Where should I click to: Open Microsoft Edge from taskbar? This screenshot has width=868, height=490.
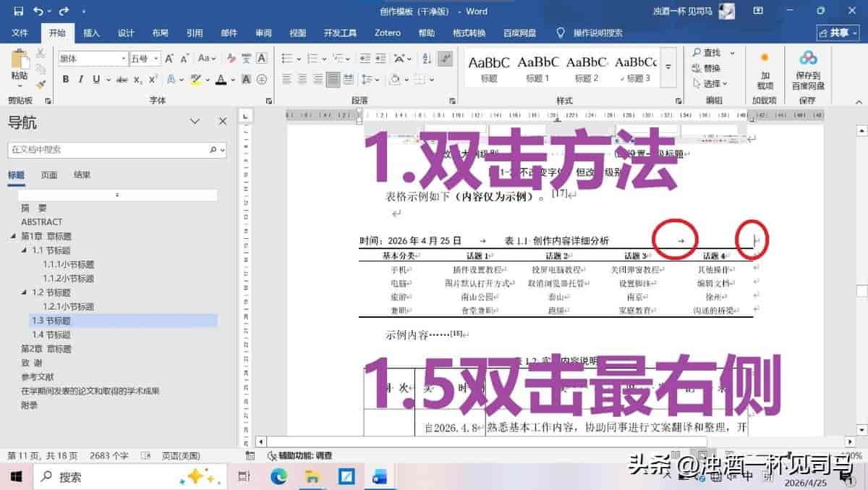pyautogui.click(x=278, y=476)
